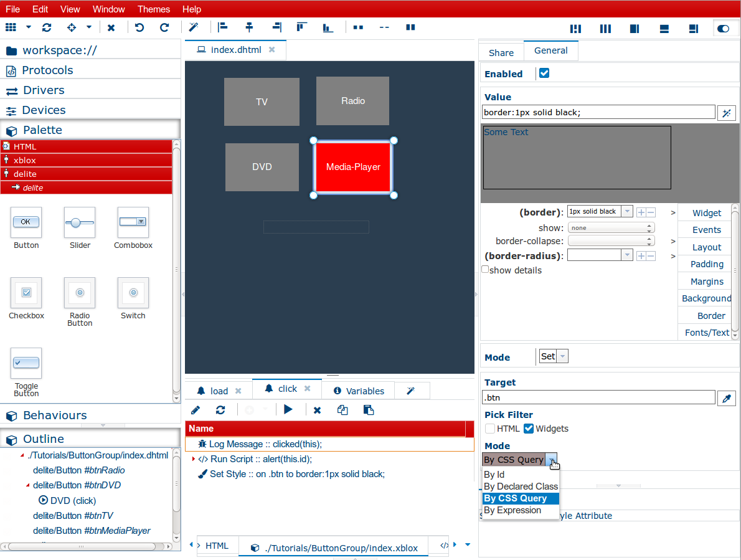This screenshot has height=560, width=741.
Task: Click the undo arrow in top toolbar
Action: pyautogui.click(x=139, y=27)
